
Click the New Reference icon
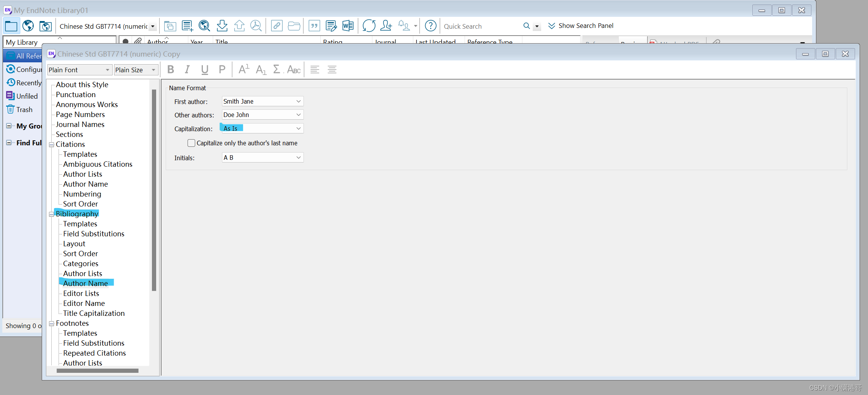click(187, 26)
